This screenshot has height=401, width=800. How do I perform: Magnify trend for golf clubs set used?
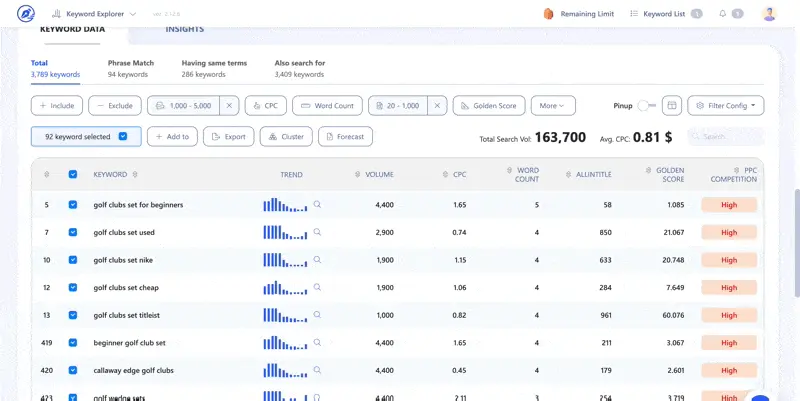point(317,232)
